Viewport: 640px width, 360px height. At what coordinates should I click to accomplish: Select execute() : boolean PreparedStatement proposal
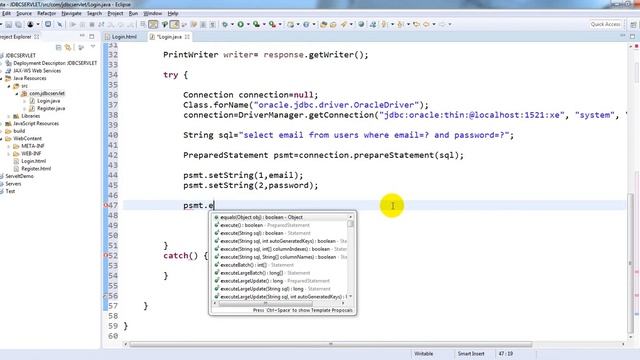[281, 225]
